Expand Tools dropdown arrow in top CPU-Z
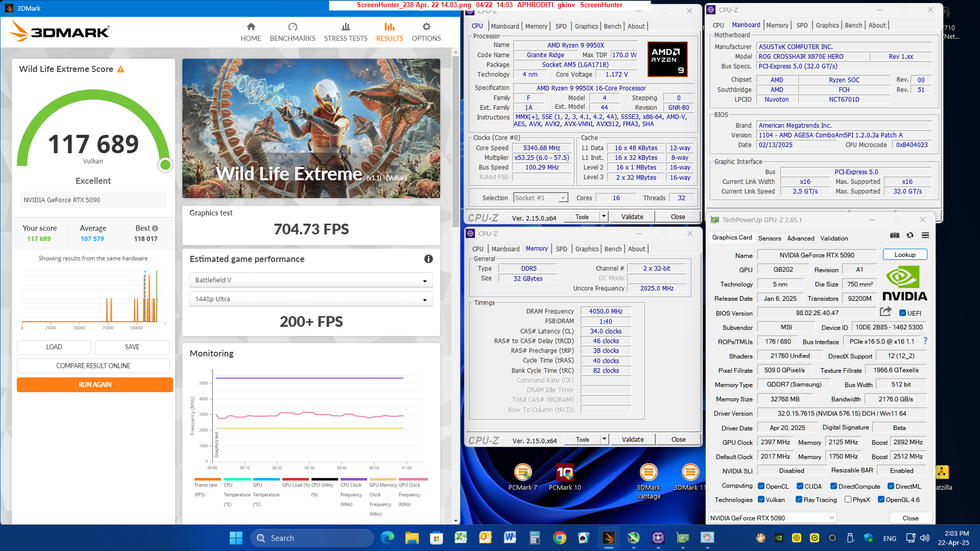Screen dimensions: 980x551 [x=604, y=217]
